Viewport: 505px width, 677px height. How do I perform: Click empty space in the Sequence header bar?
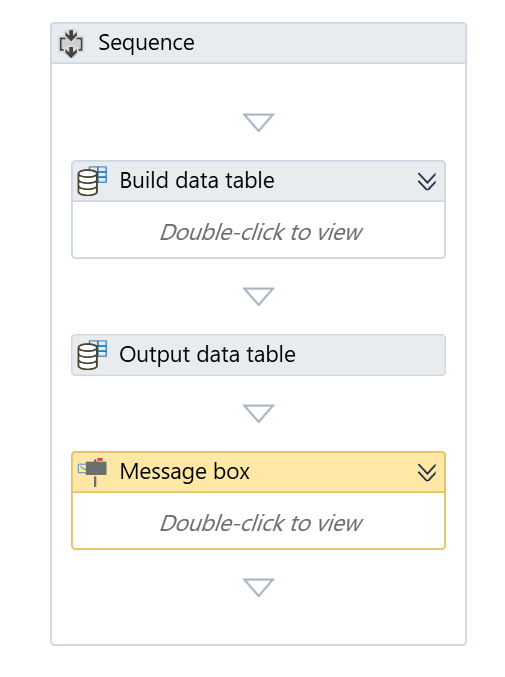coord(328,43)
